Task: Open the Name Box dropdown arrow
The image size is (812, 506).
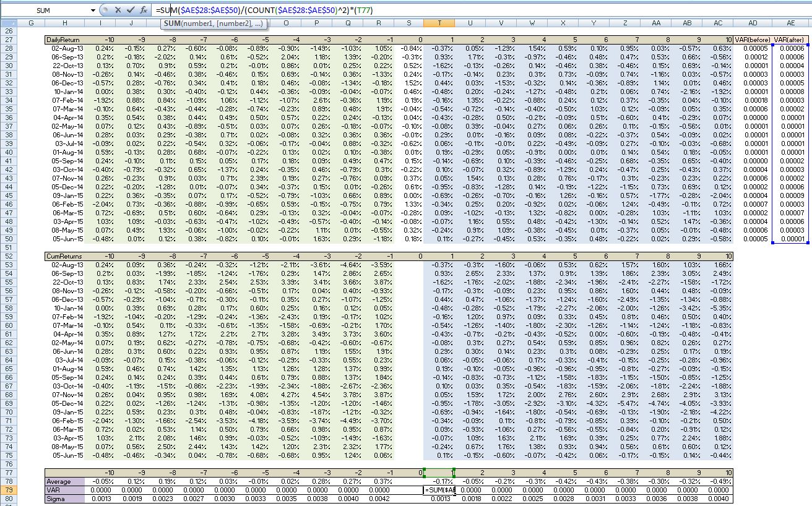Action: click(93, 11)
